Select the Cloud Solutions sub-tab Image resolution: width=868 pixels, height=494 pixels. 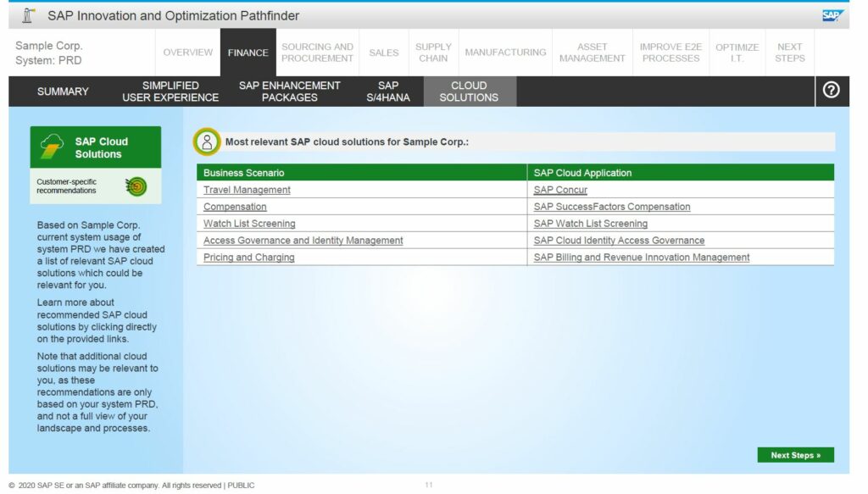pos(470,92)
